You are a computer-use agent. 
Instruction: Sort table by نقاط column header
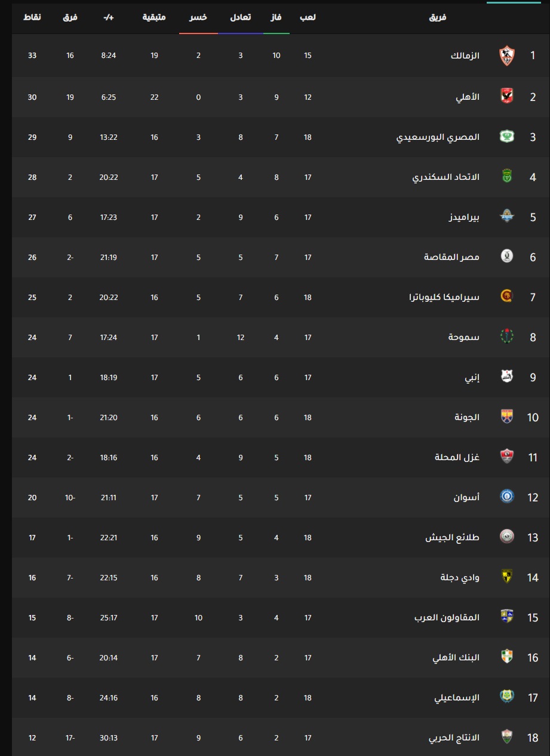[32, 17]
